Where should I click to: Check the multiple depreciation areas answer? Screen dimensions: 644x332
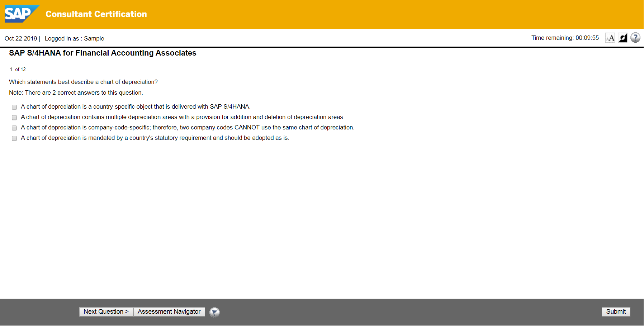pyautogui.click(x=14, y=118)
